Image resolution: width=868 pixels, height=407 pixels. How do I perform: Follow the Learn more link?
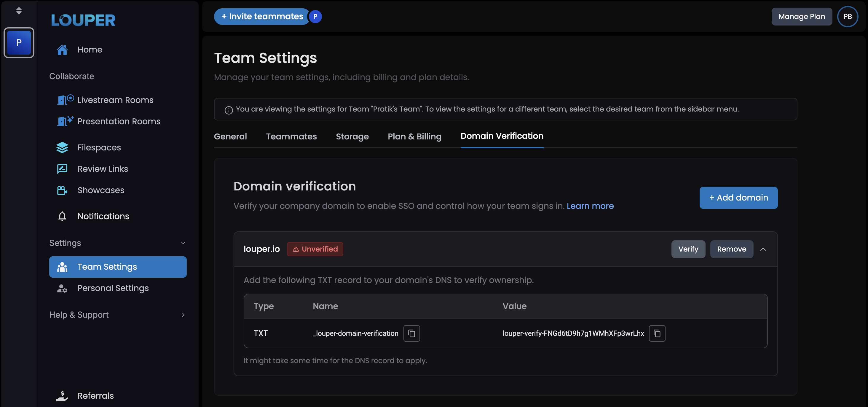click(590, 206)
